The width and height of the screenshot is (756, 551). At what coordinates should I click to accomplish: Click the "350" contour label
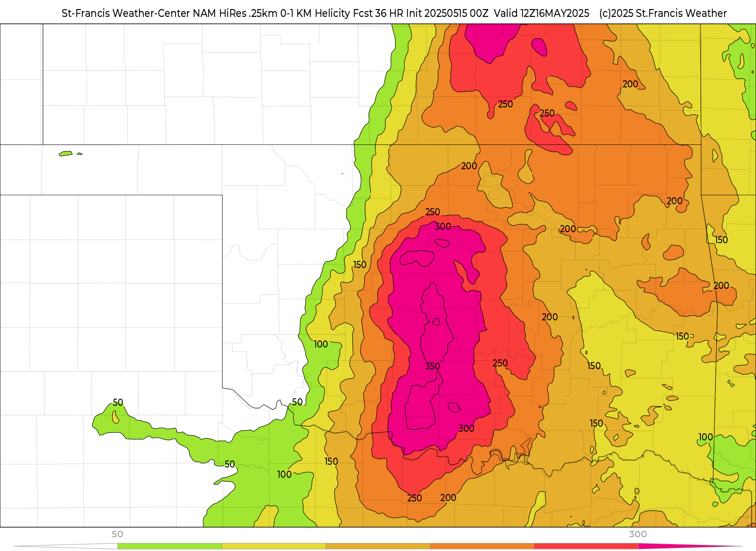pyautogui.click(x=432, y=366)
